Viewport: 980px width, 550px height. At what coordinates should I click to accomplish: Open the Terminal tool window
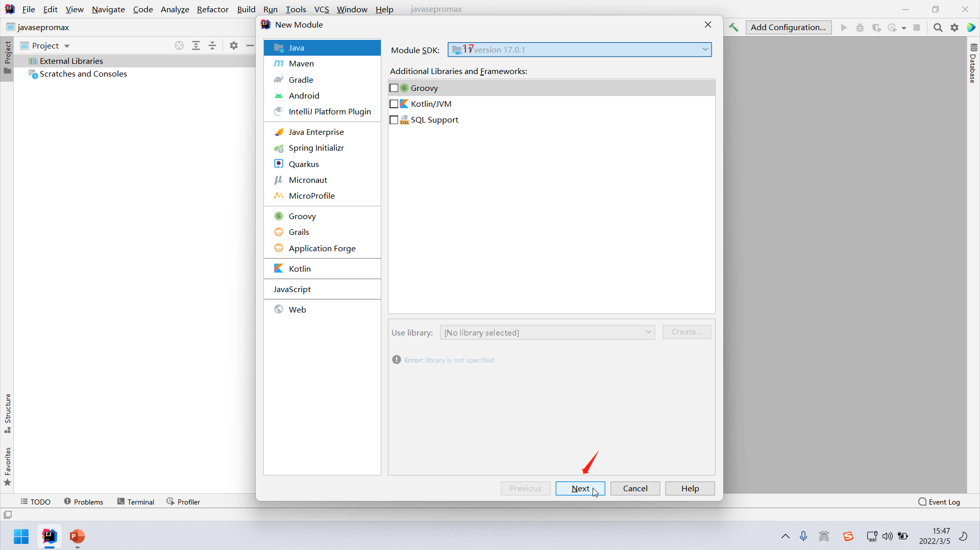click(136, 502)
